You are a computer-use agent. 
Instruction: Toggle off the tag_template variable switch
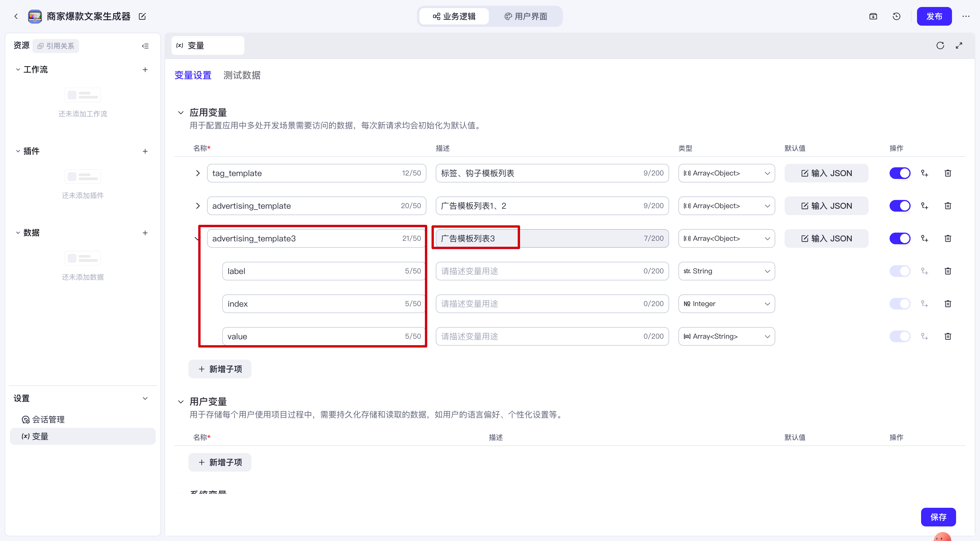point(900,173)
